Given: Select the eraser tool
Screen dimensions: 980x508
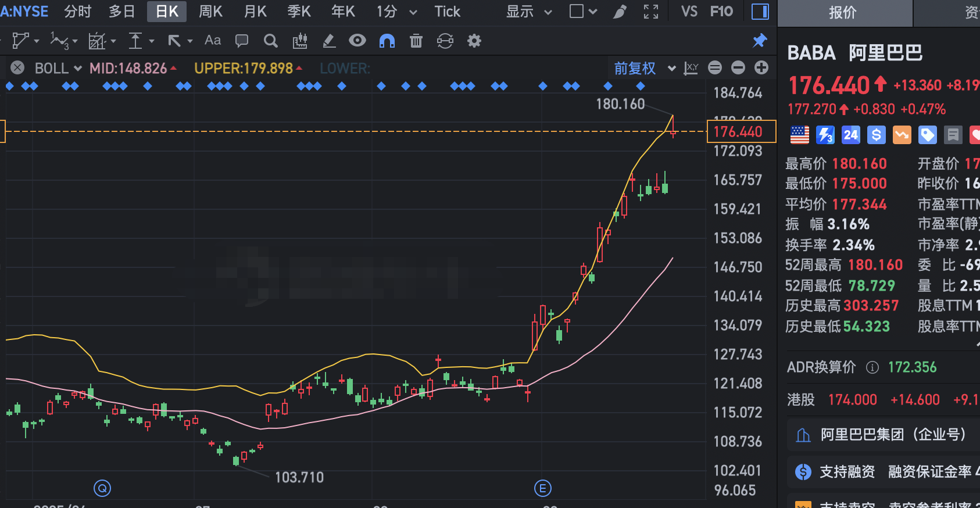Looking at the screenshot, I should click(328, 41).
